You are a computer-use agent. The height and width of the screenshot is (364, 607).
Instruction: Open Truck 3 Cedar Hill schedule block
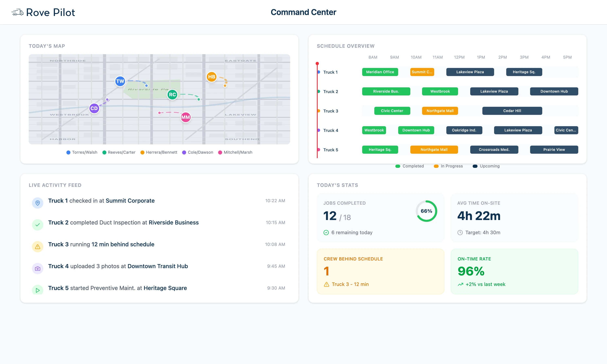point(512,111)
